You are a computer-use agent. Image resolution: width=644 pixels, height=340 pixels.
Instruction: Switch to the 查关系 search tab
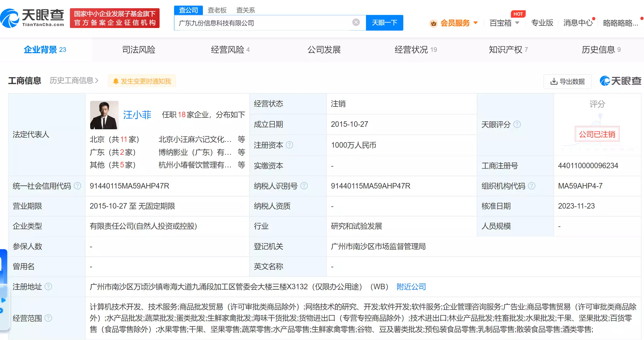coord(246,10)
